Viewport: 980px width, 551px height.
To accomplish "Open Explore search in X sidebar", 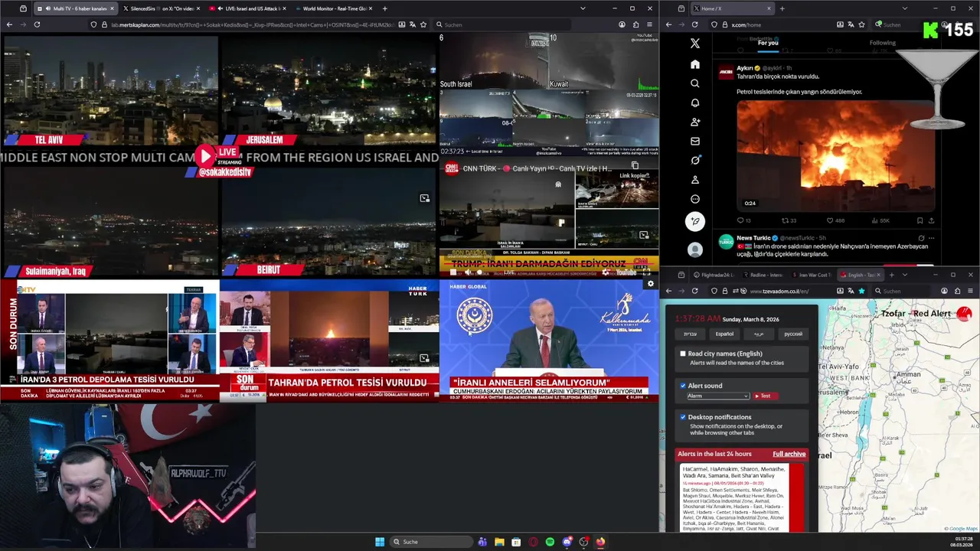I will tap(694, 83).
